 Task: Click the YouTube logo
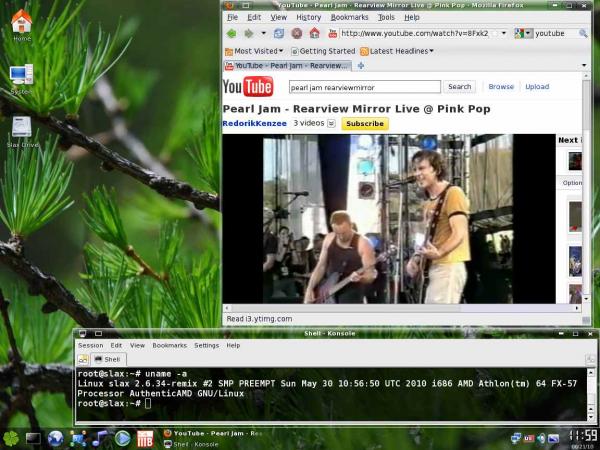pos(248,86)
